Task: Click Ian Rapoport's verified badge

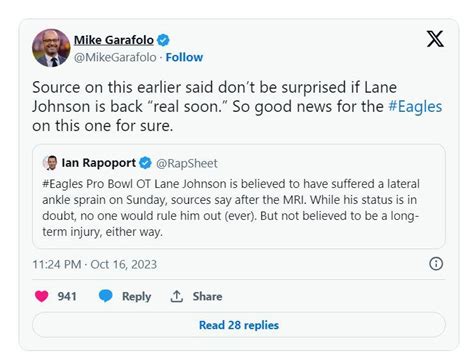Action: tap(145, 163)
